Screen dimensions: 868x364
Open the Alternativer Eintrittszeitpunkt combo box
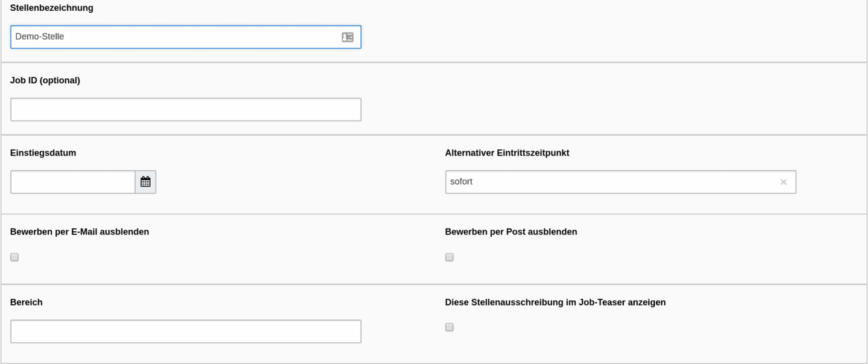pos(620,182)
